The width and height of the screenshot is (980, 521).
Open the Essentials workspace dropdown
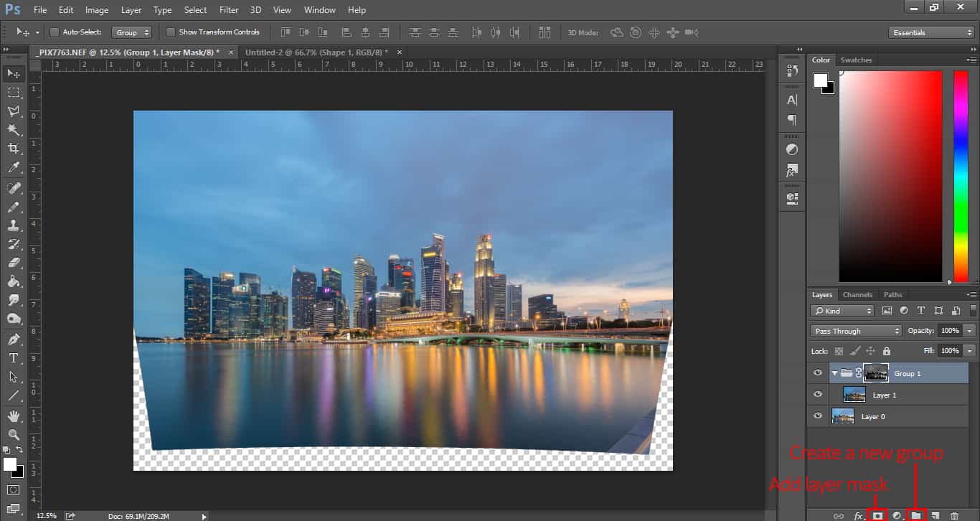(930, 32)
